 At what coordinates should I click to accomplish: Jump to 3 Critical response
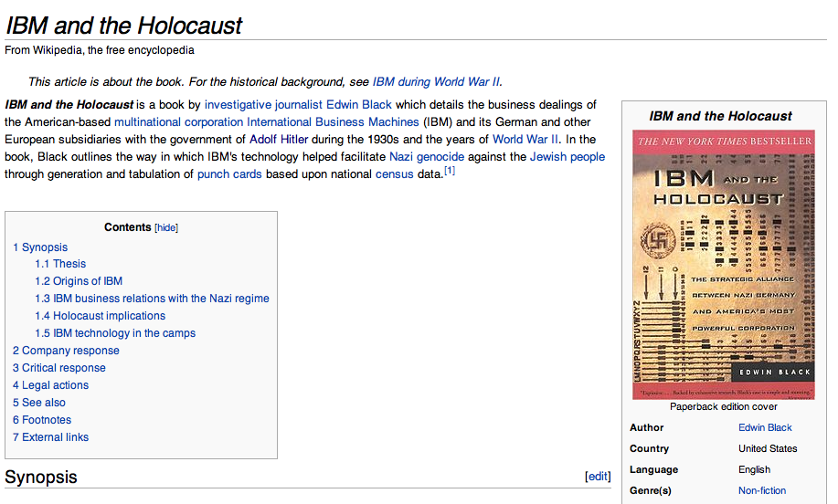[x=59, y=368]
